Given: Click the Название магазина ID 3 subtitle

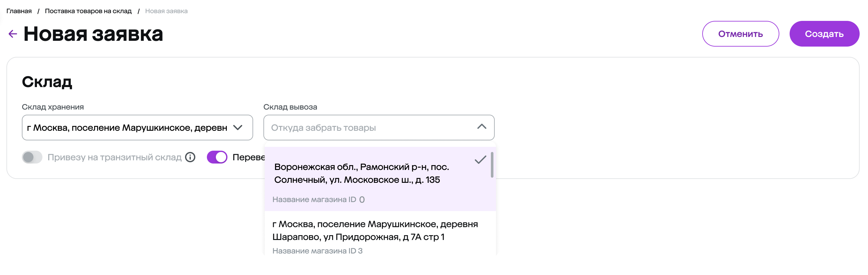Looking at the screenshot, I should [x=317, y=251].
